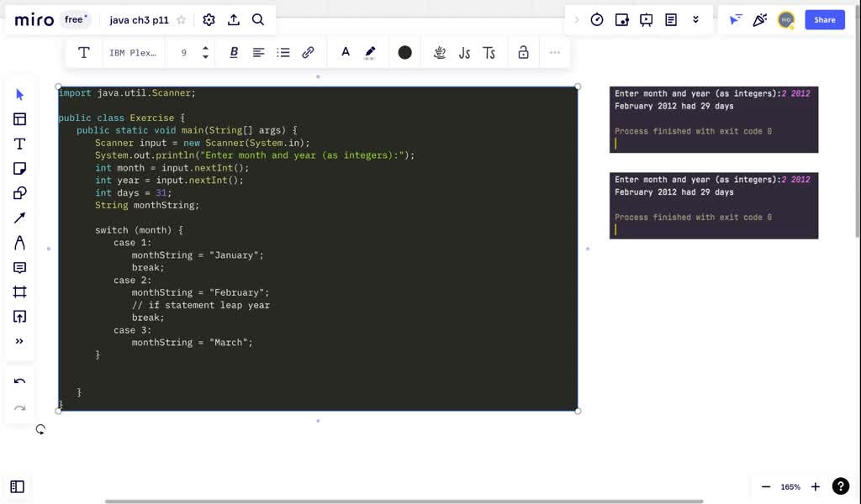Viewport: 861px width, 504px height.
Task: Open the text color swatch picker
Action: [404, 52]
